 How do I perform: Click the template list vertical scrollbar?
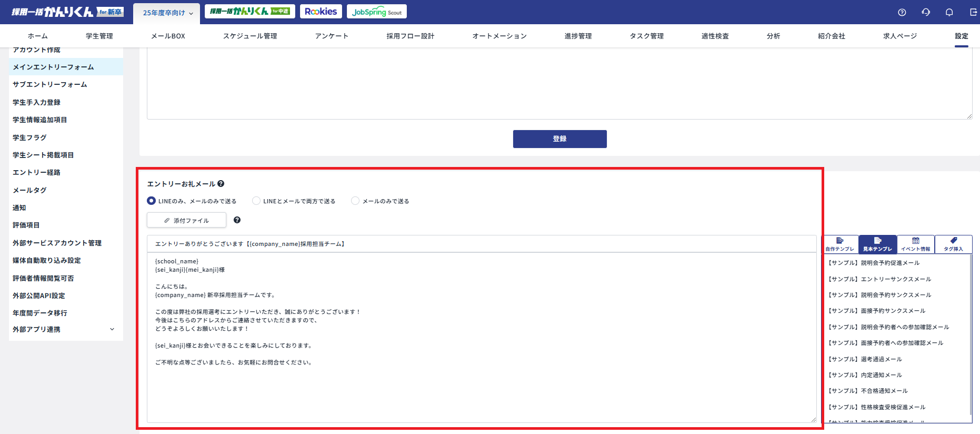970,337
